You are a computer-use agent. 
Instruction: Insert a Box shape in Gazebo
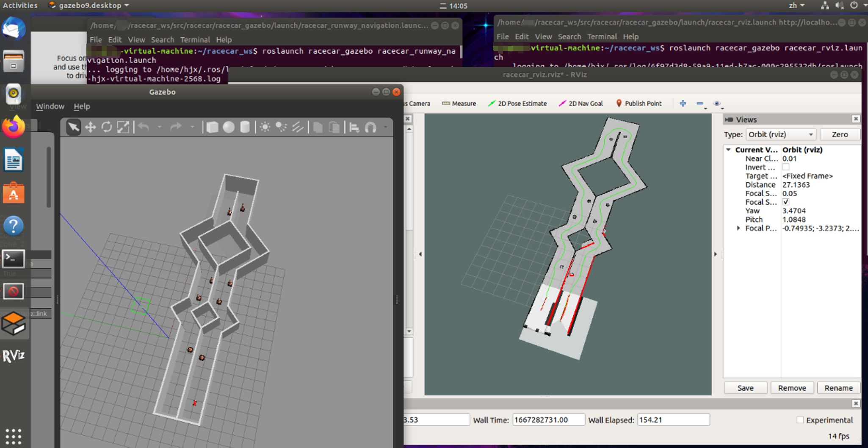[212, 127]
